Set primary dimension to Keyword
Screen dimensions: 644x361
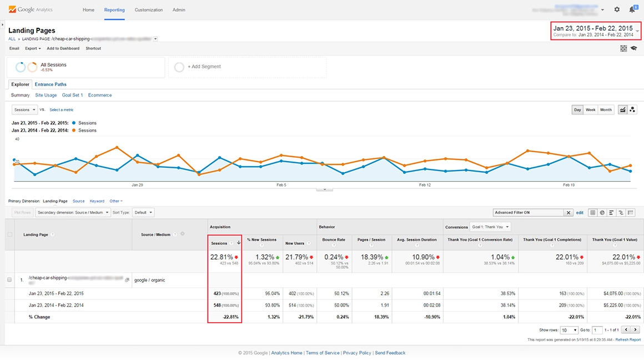[97, 201]
